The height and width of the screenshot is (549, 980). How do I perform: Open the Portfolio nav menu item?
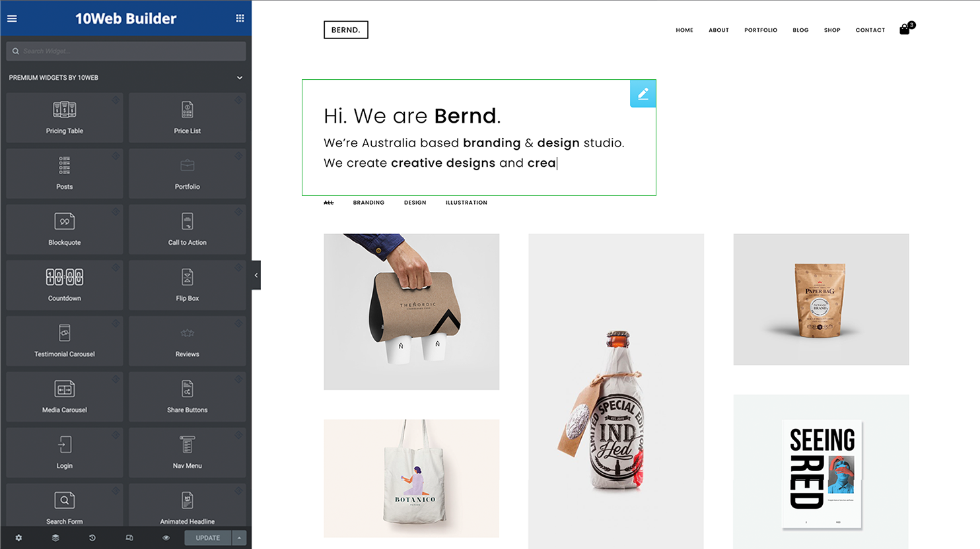pyautogui.click(x=760, y=30)
